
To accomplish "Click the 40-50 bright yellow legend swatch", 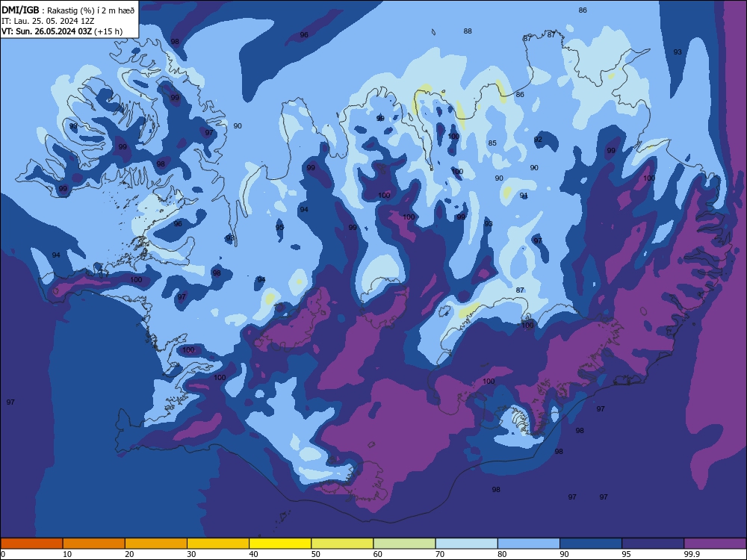I will (x=280, y=544).
